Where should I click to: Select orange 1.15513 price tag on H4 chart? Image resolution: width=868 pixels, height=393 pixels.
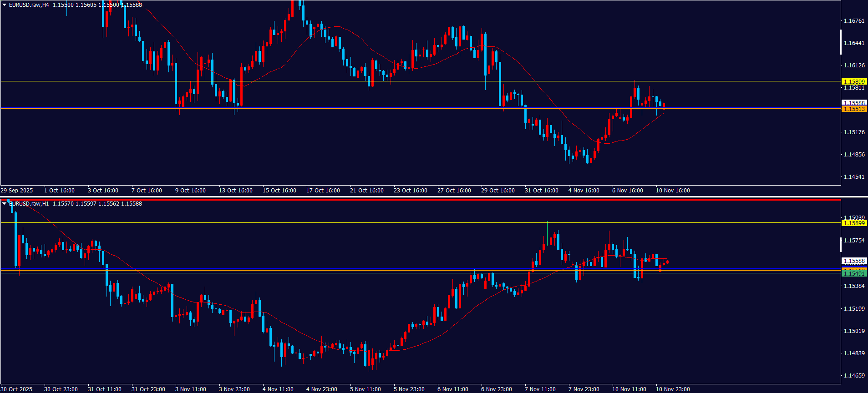(854, 109)
